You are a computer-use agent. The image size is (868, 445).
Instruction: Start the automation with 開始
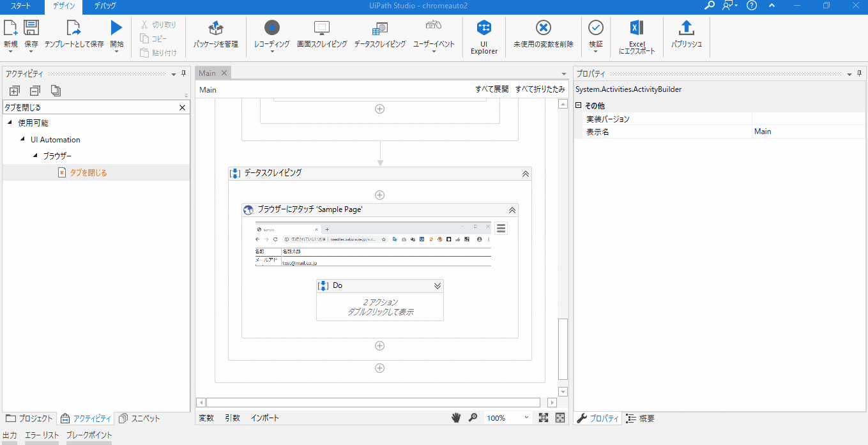[x=116, y=36]
